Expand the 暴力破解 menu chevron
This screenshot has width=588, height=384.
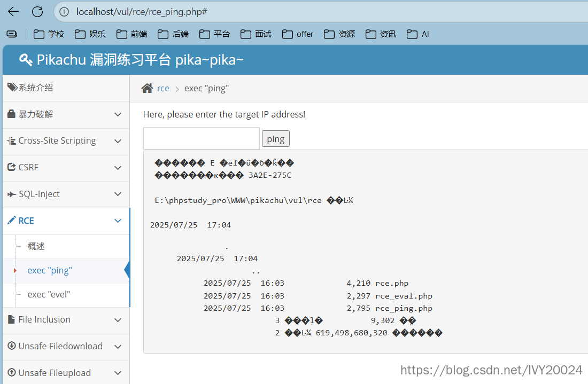click(118, 115)
